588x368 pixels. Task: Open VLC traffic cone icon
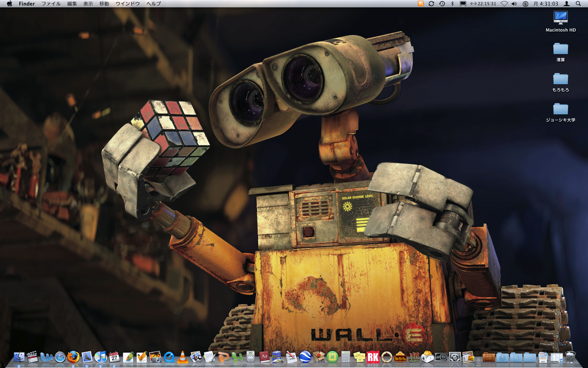182,357
